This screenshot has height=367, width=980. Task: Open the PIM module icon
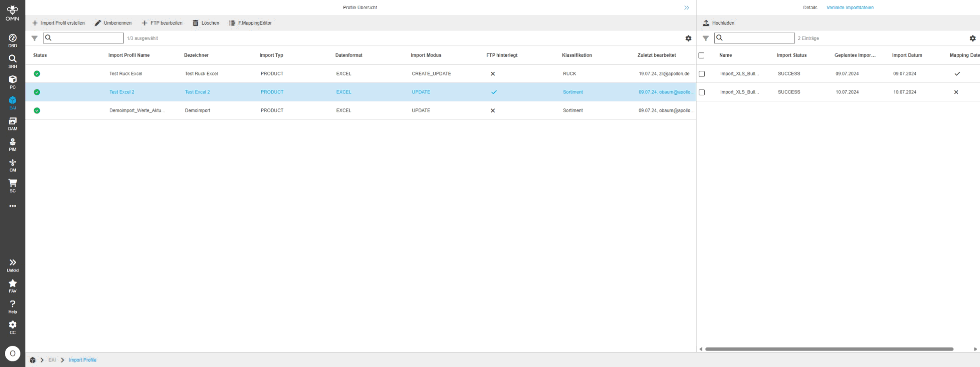click(x=12, y=144)
